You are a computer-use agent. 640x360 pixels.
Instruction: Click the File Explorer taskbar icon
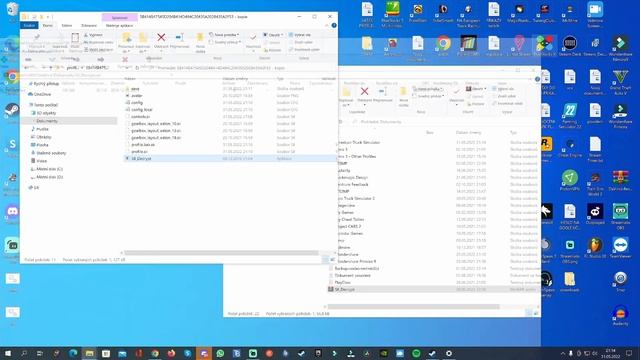(89, 353)
